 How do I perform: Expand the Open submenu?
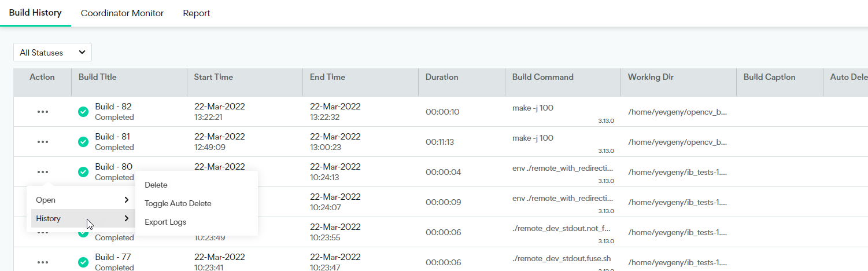point(80,200)
